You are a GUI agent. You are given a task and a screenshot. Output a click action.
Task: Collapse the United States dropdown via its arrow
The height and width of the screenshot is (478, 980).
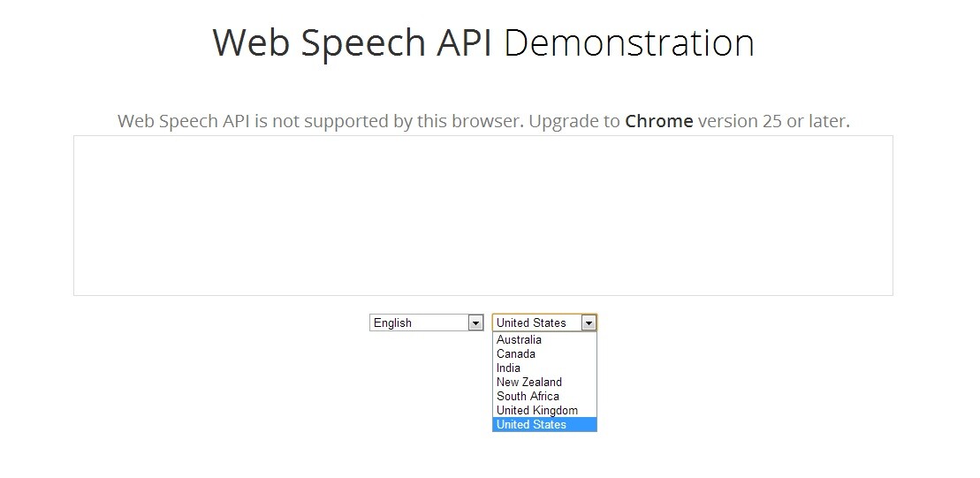coord(589,323)
